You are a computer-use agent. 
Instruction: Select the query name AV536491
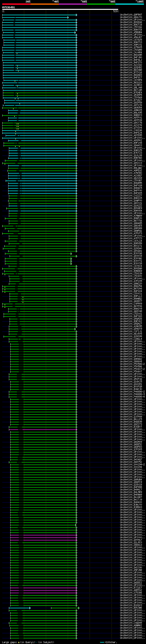(8, 8)
